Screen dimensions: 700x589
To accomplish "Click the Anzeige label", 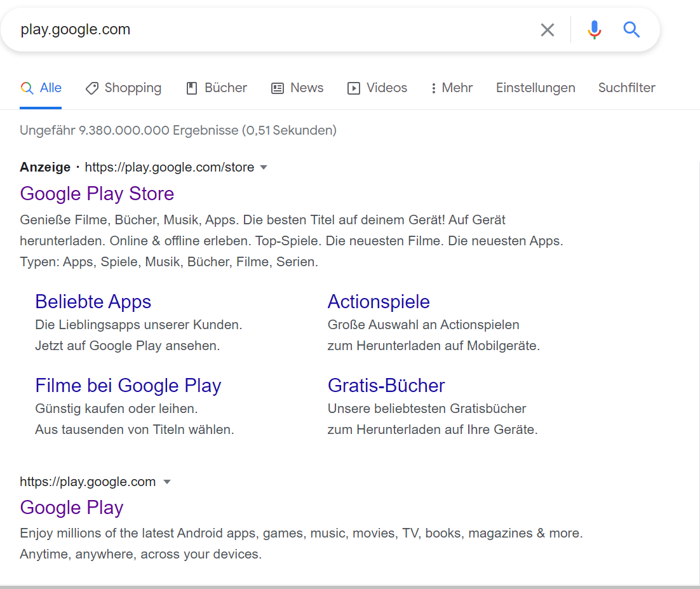I will click(x=45, y=167).
